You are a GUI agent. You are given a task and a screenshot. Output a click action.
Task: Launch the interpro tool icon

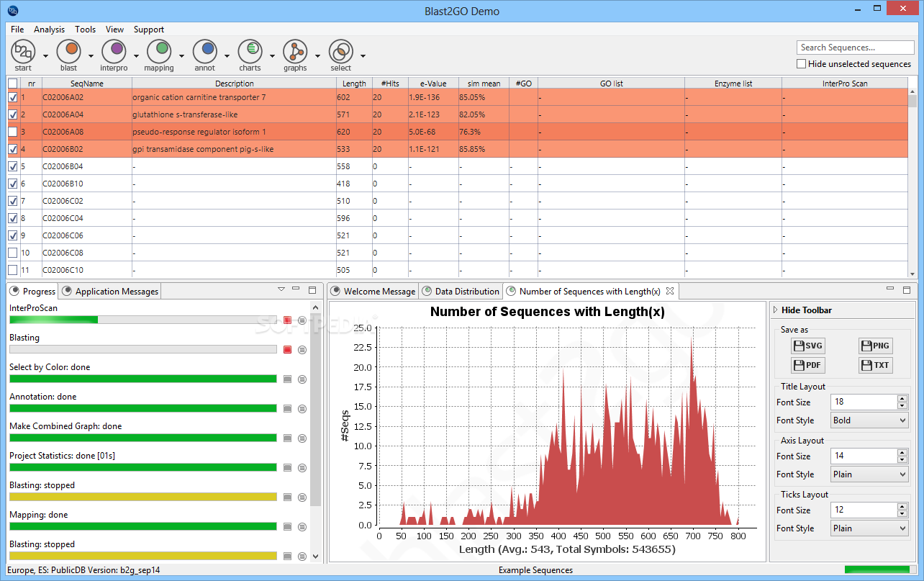point(114,51)
